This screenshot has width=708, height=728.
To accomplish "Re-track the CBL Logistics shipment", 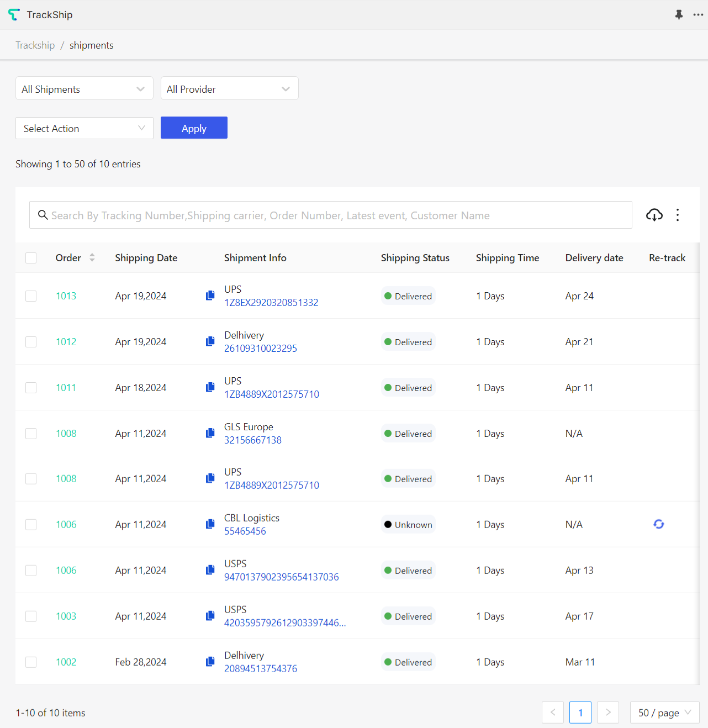I will (659, 524).
